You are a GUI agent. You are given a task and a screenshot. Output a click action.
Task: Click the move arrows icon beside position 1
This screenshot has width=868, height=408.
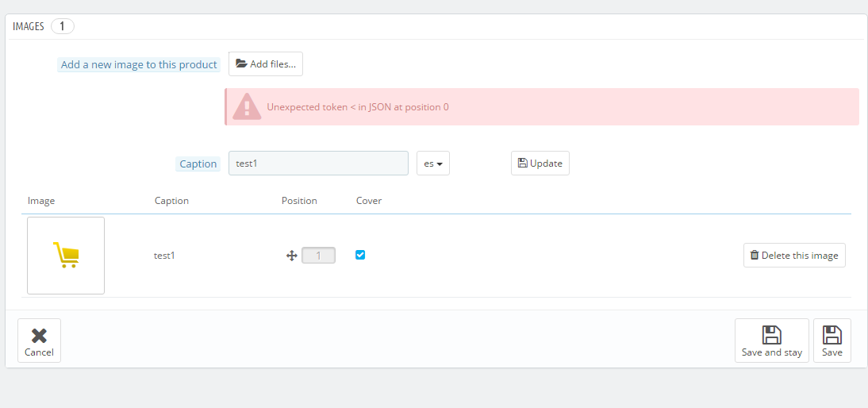pyautogui.click(x=292, y=256)
